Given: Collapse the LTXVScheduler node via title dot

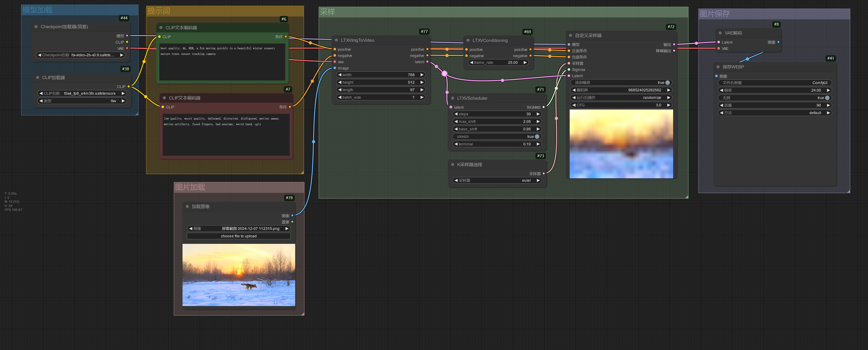Looking at the screenshot, I should click(x=452, y=98).
